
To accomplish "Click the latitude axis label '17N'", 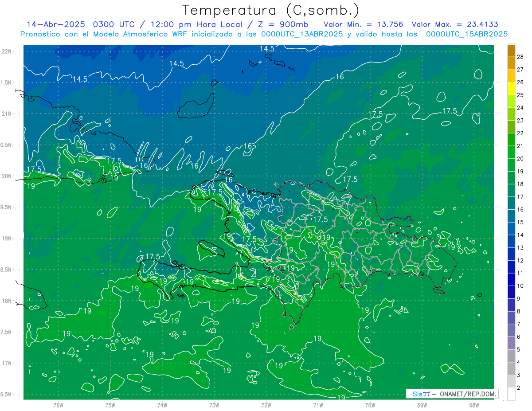I will (7, 363).
